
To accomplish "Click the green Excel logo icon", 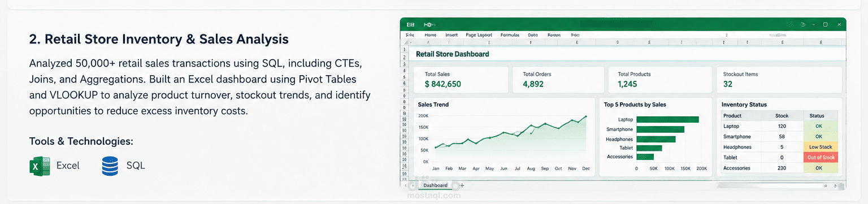I will [x=40, y=166].
